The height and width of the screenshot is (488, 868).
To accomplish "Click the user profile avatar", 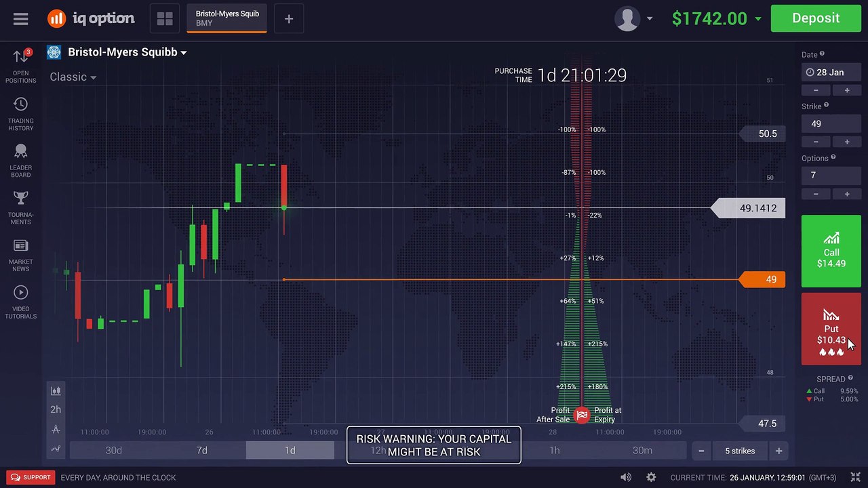I will pyautogui.click(x=627, y=18).
